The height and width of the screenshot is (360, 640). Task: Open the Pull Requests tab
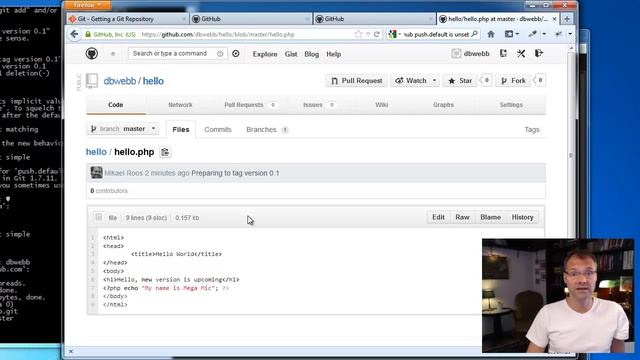(x=250, y=105)
